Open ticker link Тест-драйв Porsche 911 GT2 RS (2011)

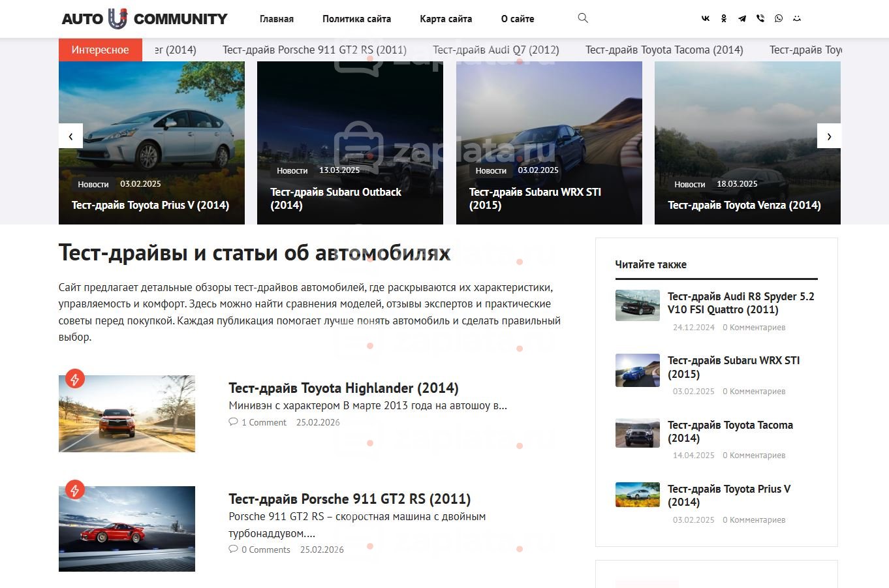(x=315, y=50)
